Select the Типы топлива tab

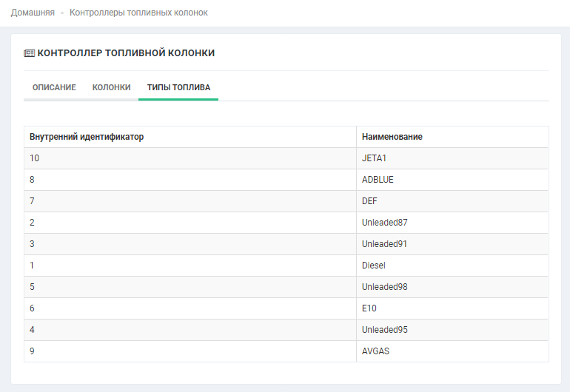[x=178, y=87]
